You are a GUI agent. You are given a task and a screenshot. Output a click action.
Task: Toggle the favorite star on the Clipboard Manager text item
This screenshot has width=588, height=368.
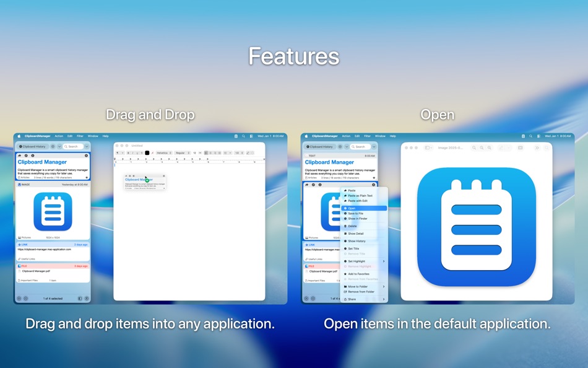(87, 178)
